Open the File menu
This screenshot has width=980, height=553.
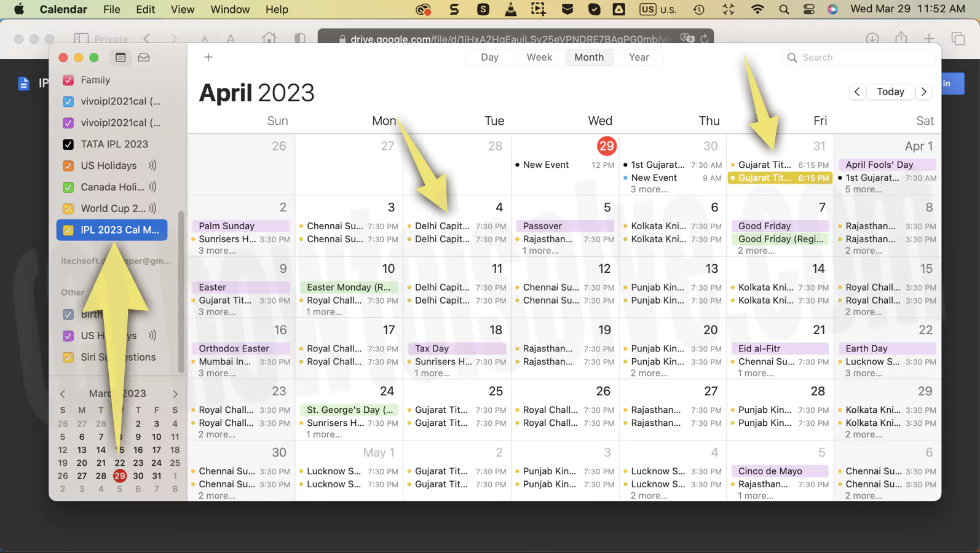pyautogui.click(x=112, y=9)
